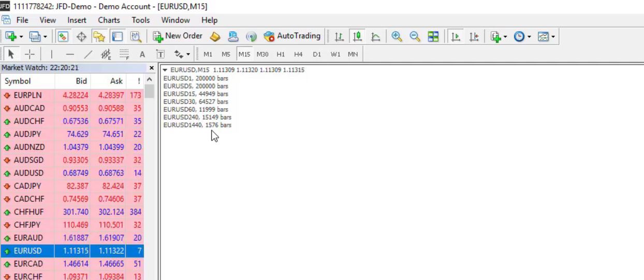This screenshot has width=644, height=280.
Task: Switch chart to M5 timeframe
Action: pyautogui.click(x=226, y=54)
